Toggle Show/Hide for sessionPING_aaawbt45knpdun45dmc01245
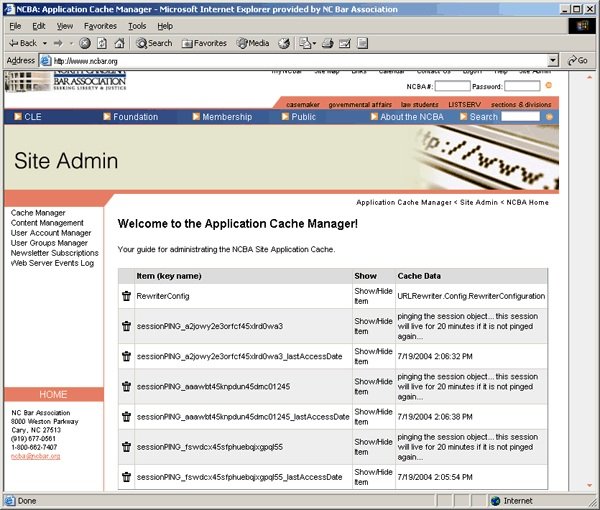Screen dimensions: 600x510 373,386
